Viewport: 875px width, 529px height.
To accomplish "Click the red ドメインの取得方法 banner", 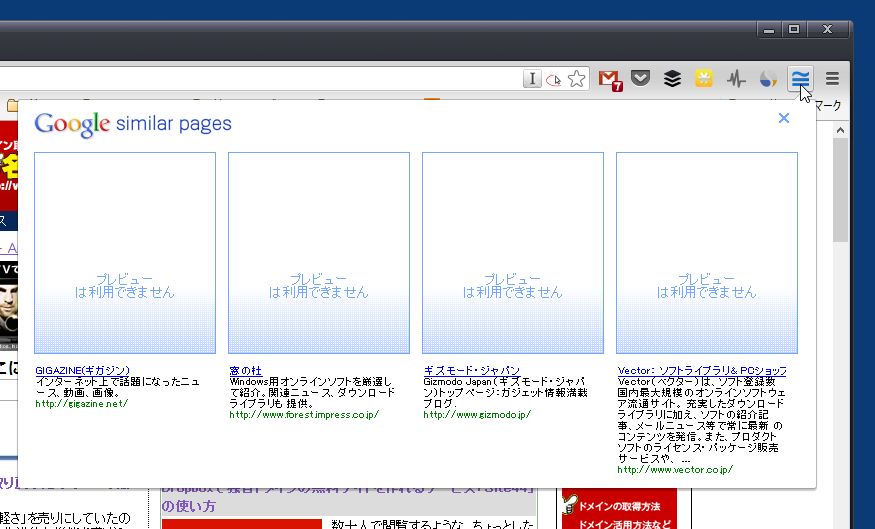I will pos(619,508).
